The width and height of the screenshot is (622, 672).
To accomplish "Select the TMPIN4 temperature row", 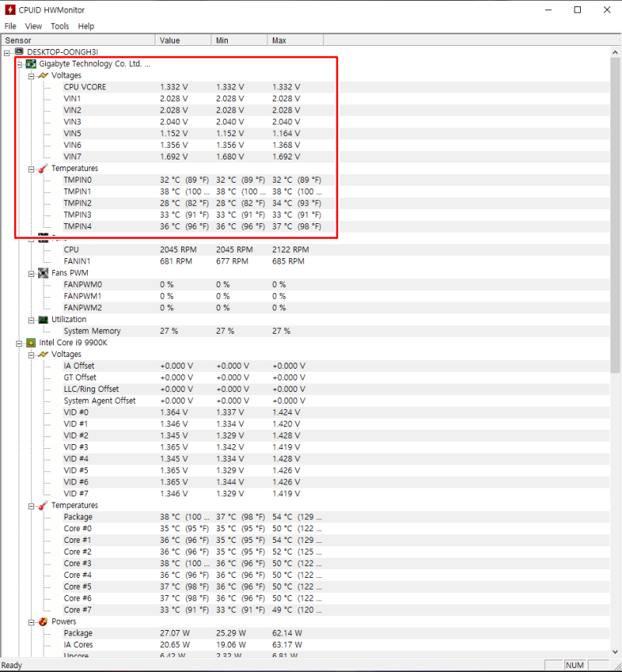I will (x=335, y=226).
